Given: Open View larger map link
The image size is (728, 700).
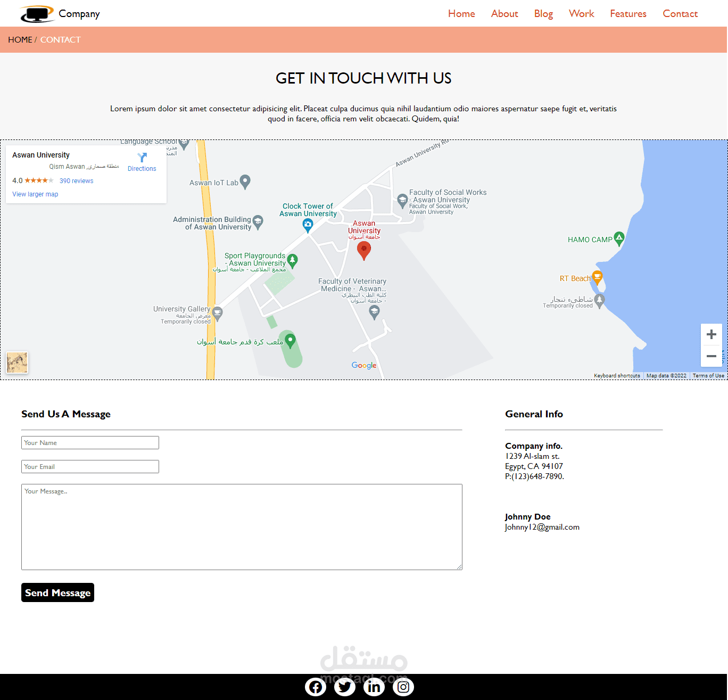Looking at the screenshot, I should point(35,194).
